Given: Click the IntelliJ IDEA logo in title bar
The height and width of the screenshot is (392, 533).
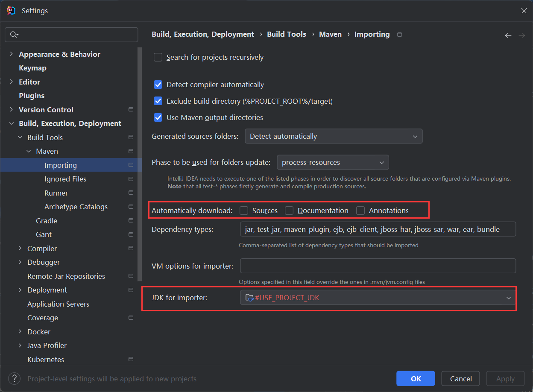Looking at the screenshot, I should pos(11,11).
